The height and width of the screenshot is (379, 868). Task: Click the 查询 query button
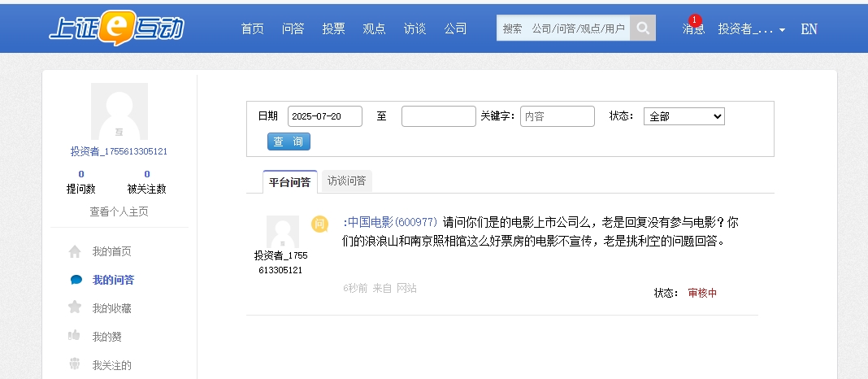click(289, 142)
